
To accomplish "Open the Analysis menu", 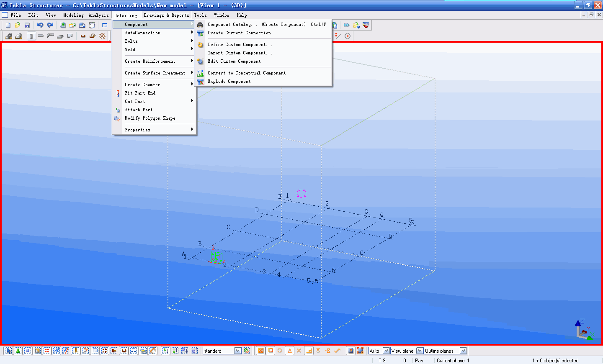I will pos(98,15).
